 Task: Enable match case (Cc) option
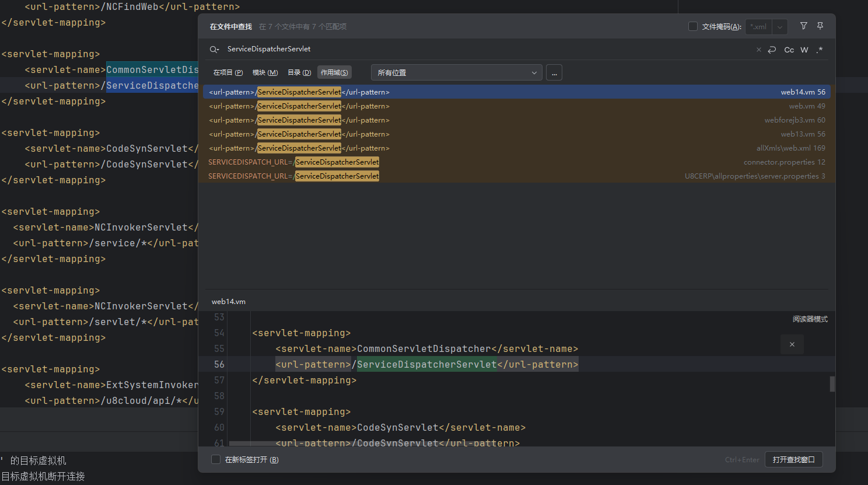click(x=789, y=50)
